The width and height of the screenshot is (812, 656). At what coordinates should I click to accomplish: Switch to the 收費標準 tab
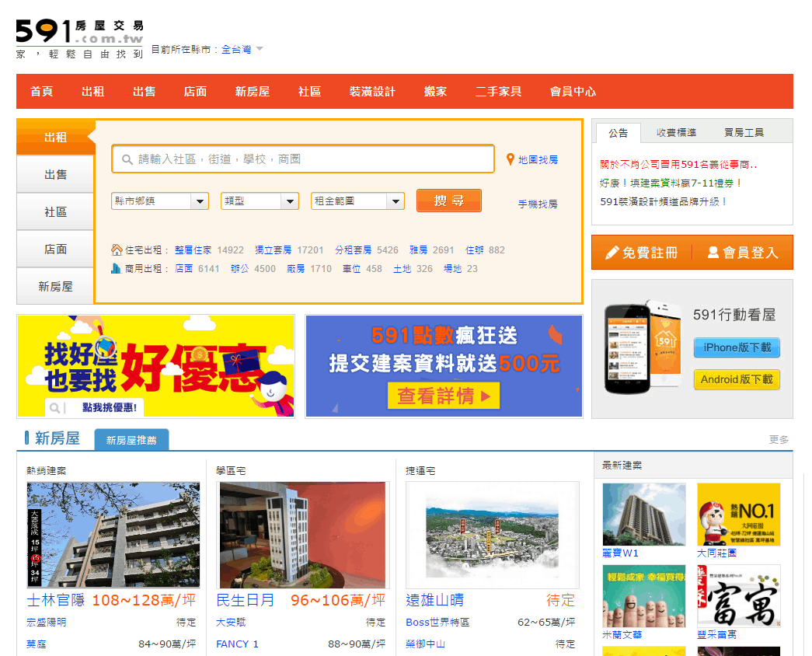coord(676,133)
